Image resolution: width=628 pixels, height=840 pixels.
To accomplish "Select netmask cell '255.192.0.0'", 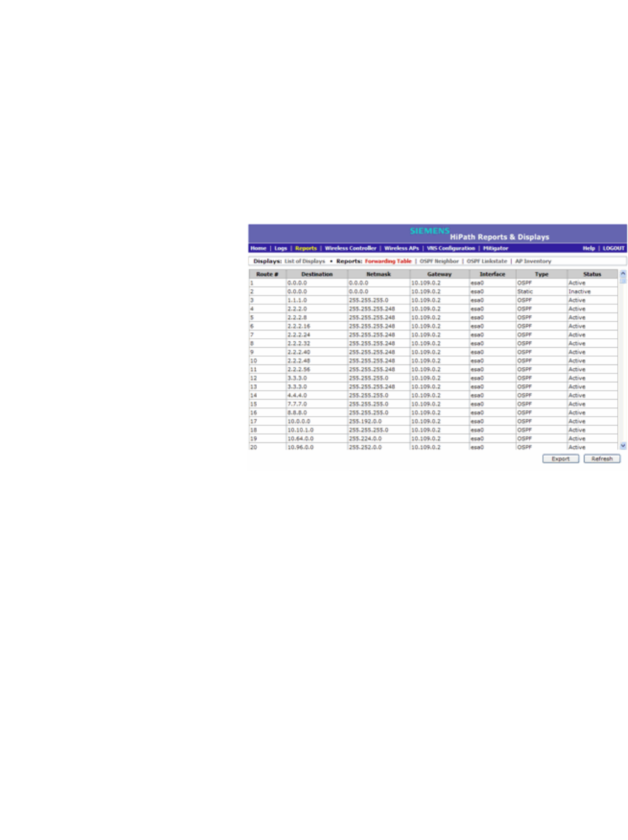I will tap(378, 421).
